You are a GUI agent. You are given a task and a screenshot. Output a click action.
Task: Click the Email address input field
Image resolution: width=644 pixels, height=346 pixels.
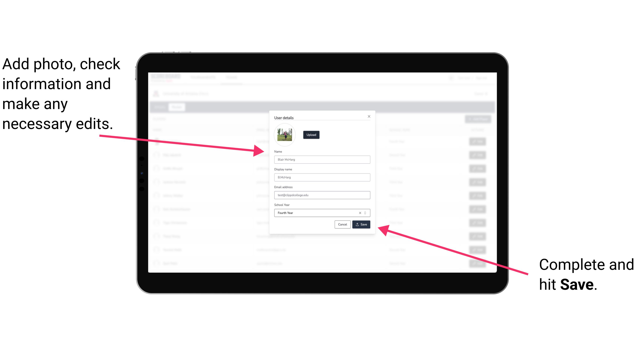point(322,195)
